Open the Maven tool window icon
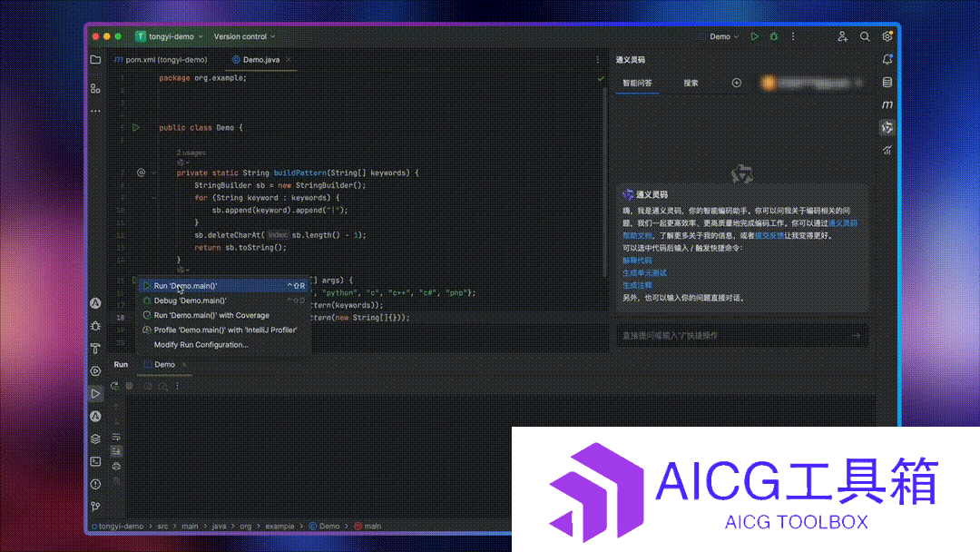Viewport: 980px width, 552px height. click(887, 104)
